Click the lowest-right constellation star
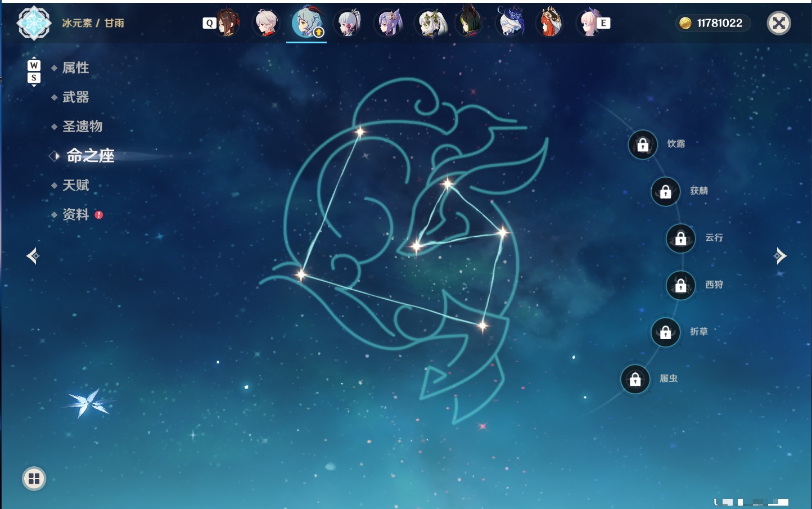 pyautogui.click(x=482, y=326)
